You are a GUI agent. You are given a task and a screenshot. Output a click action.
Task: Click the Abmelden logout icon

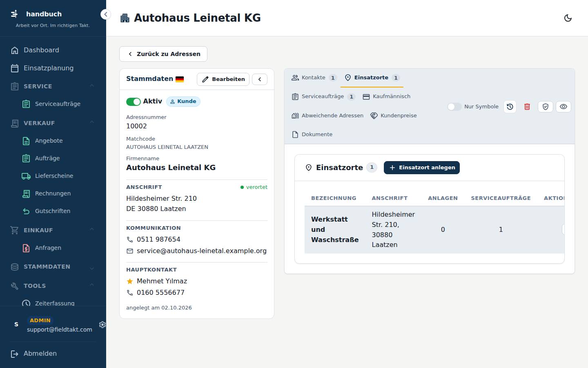click(15, 354)
